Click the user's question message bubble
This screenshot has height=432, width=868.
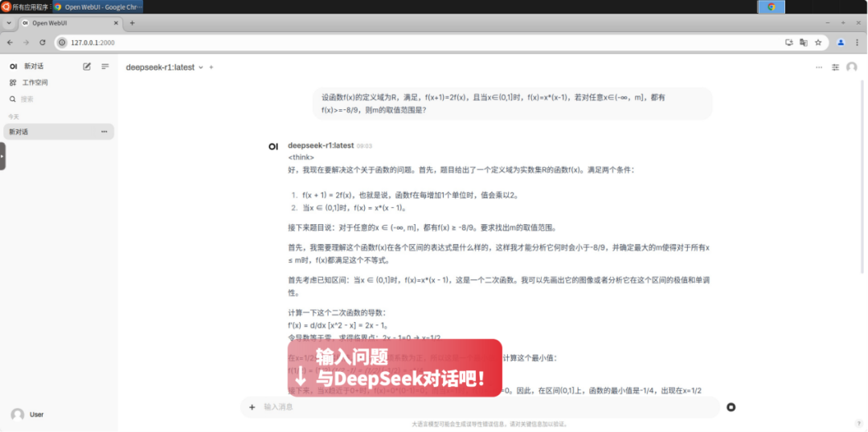coord(513,104)
